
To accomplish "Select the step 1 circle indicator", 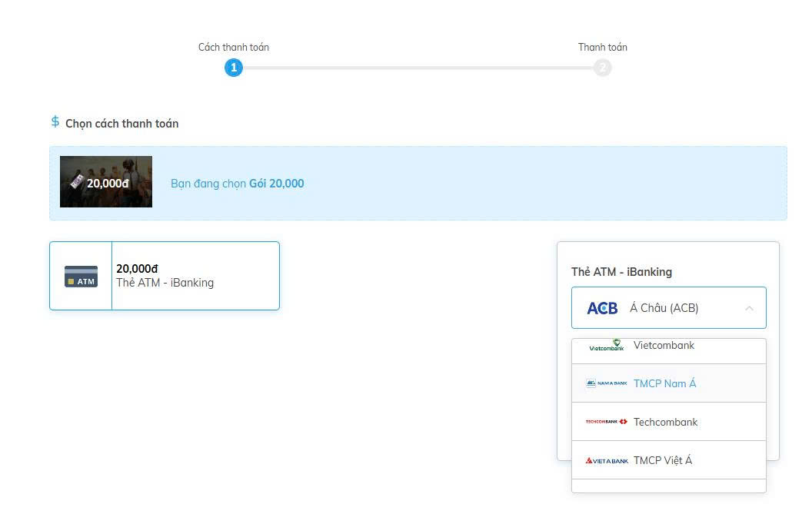I will (234, 68).
